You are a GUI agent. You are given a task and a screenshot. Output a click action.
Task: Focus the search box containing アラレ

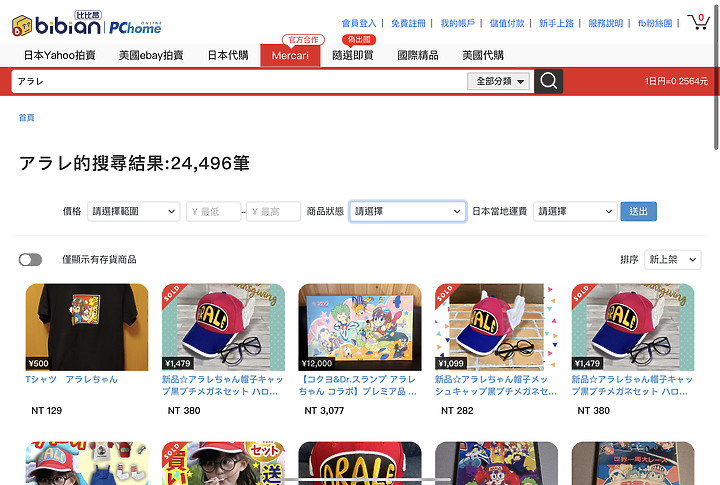pyautogui.click(x=239, y=81)
